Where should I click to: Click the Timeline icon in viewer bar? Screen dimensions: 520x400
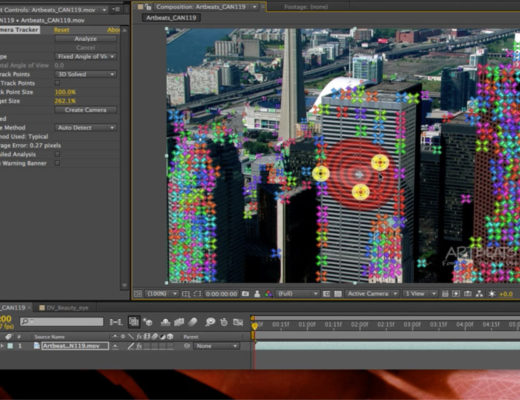click(468, 294)
